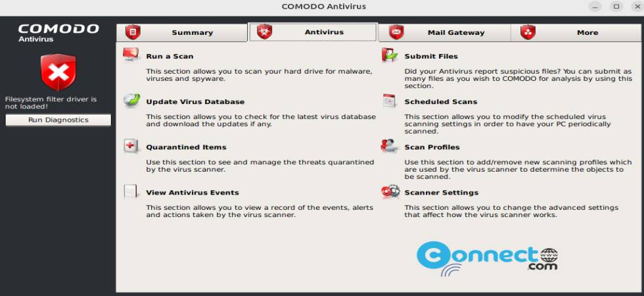This screenshot has width=644, height=296.
Task: Open the Run a Scan link
Action: point(170,57)
